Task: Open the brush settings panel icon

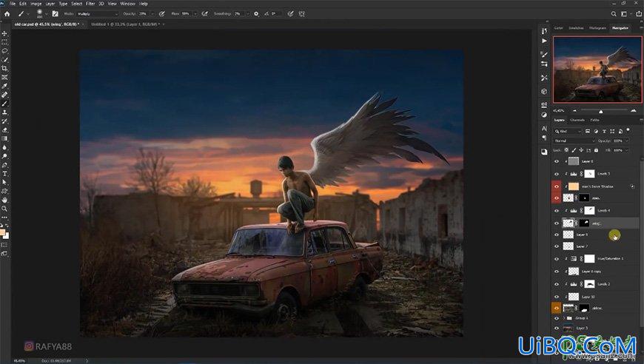Action: pyautogui.click(x=55, y=13)
